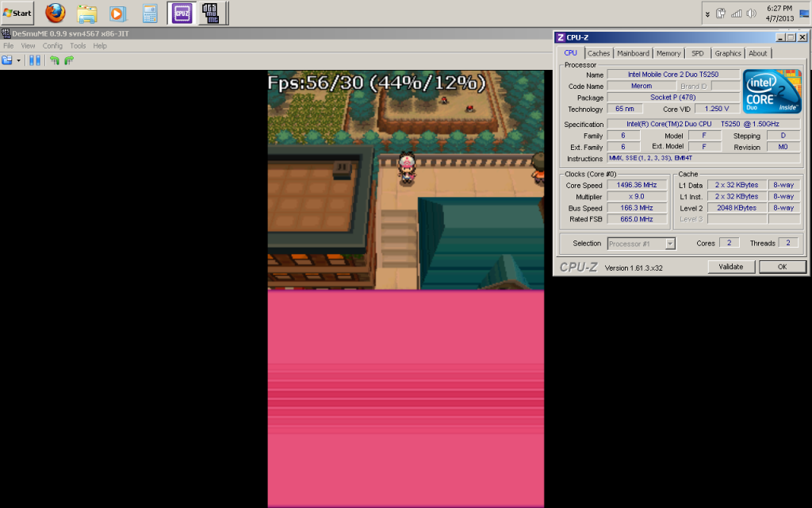Click the Open ROM folder icon
The width and height of the screenshot is (812, 508).
pyautogui.click(x=7, y=60)
